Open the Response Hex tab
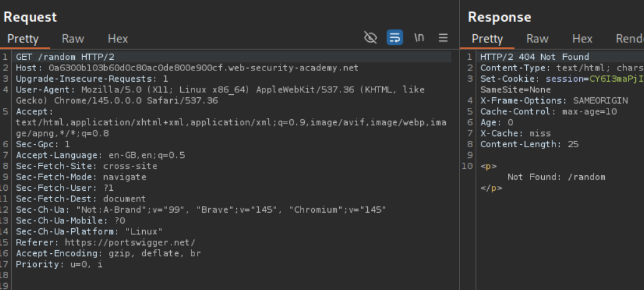The width and height of the screenshot is (644, 290). click(x=582, y=39)
